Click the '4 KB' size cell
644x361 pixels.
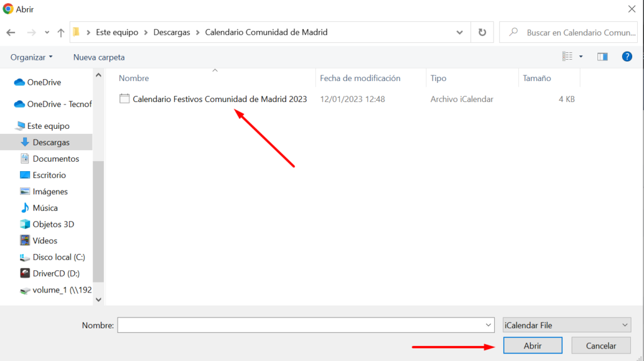tap(567, 99)
